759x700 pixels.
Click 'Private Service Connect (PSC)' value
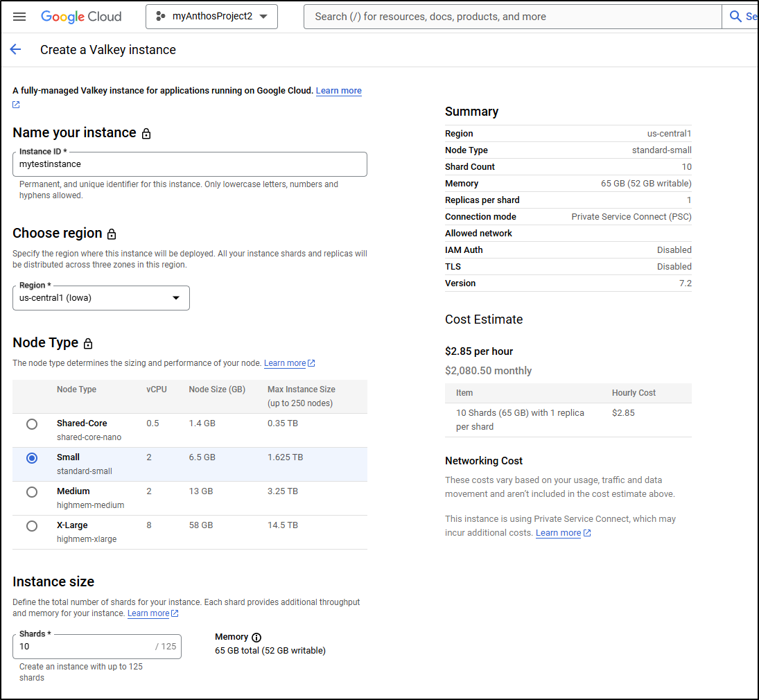tap(631, 217)
